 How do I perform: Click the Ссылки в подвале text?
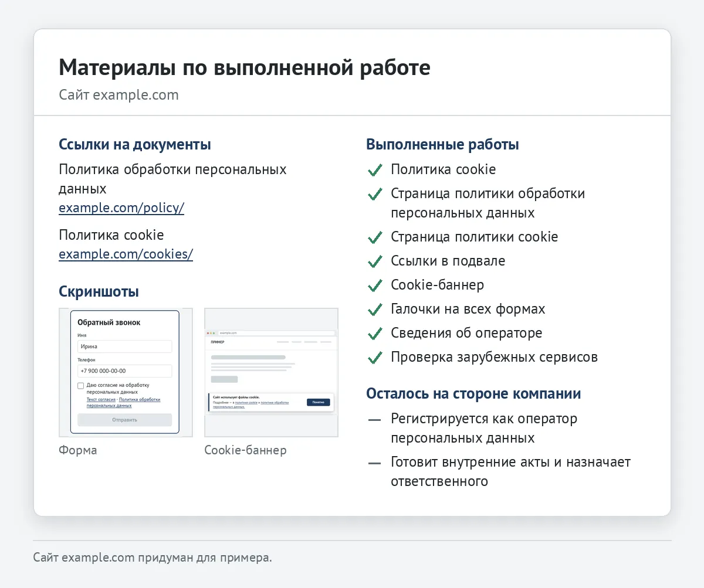click(x=448, y=261)
